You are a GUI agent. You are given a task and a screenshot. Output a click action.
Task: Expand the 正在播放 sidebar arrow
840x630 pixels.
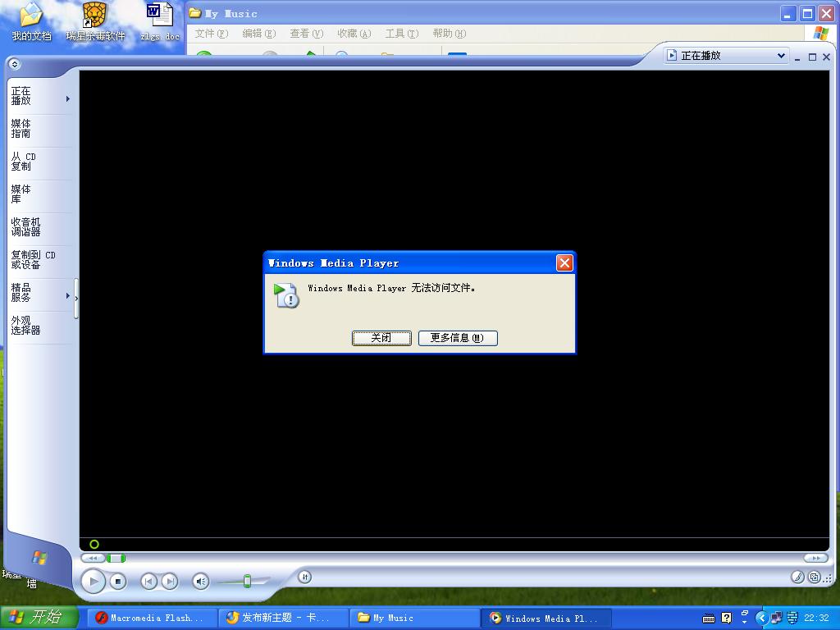click(x=68, y=98)
